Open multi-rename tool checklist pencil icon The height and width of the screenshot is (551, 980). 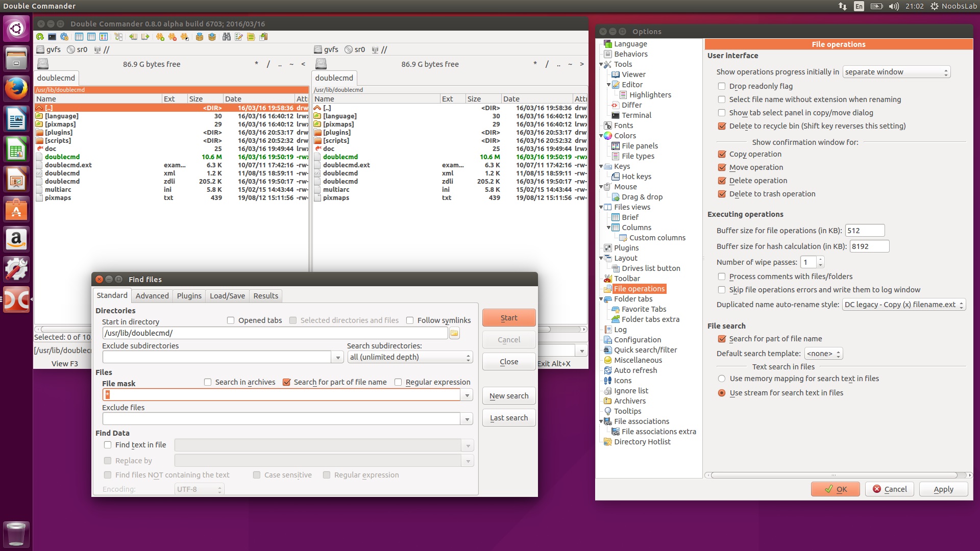coord(239,37)
